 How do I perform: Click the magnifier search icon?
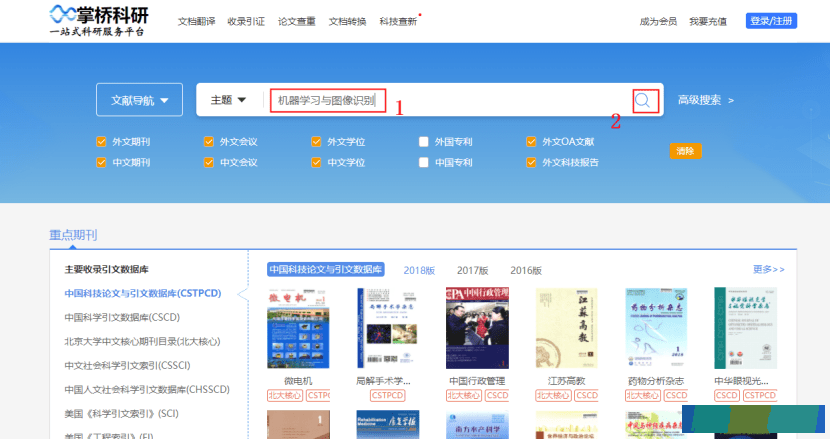coord(643,100)
